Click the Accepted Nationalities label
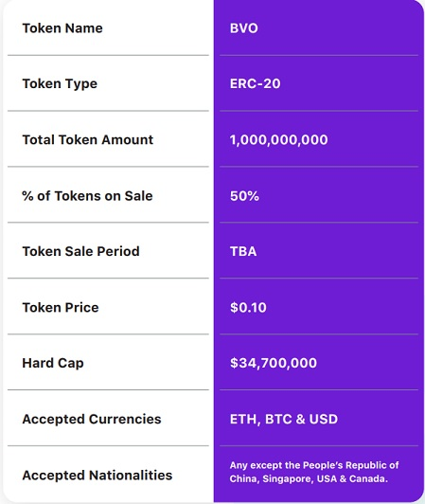Screen dimensions: 425x504 click(97, 475)
